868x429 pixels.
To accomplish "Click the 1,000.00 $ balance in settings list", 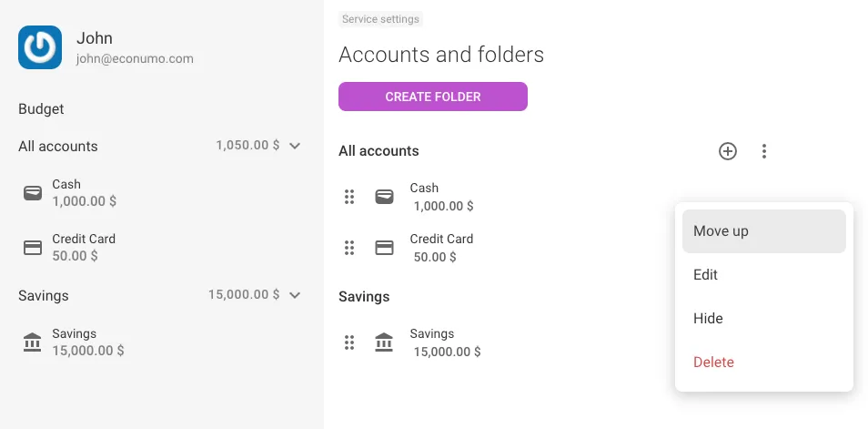I will pyautogui.click(x=443, y=206).
